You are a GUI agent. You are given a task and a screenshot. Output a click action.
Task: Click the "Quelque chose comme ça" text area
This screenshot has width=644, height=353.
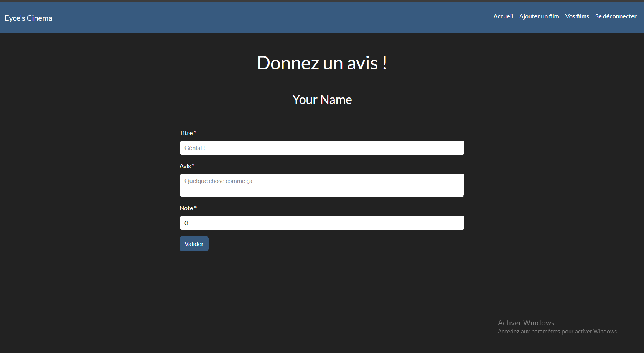point(268,181)
